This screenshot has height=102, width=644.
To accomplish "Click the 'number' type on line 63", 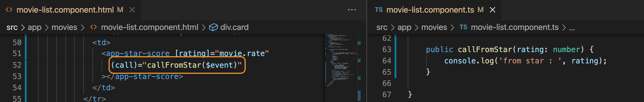I will pyautogui.click(x=567, y=49).
